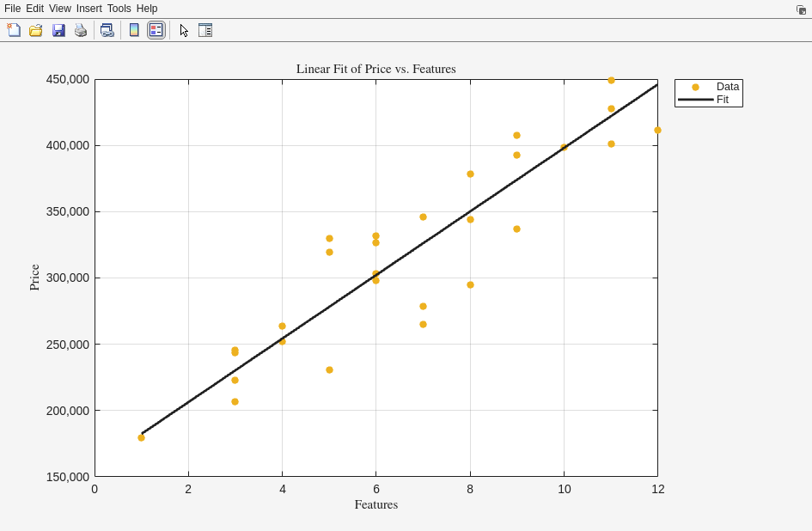Open the Edit menu

(34, 9)
